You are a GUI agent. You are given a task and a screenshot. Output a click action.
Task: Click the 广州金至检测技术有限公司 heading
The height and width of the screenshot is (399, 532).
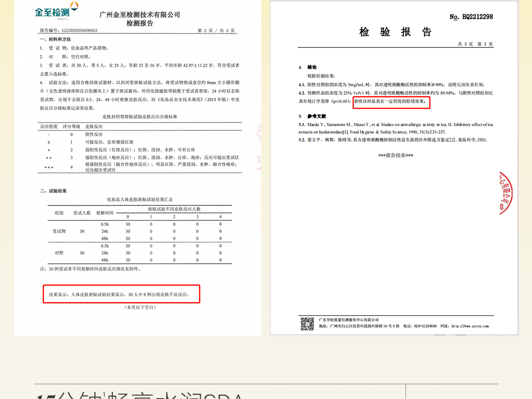(x=140, y=15)
